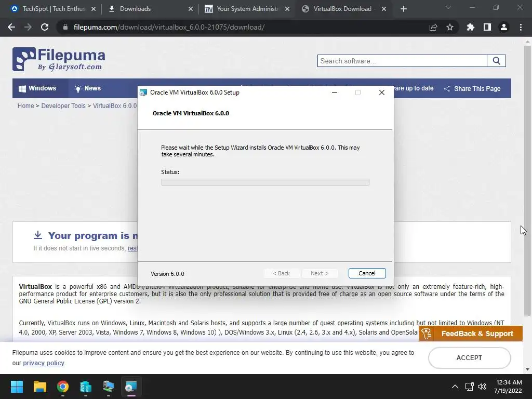Click the padlock site info icon

tap(65, 27)
